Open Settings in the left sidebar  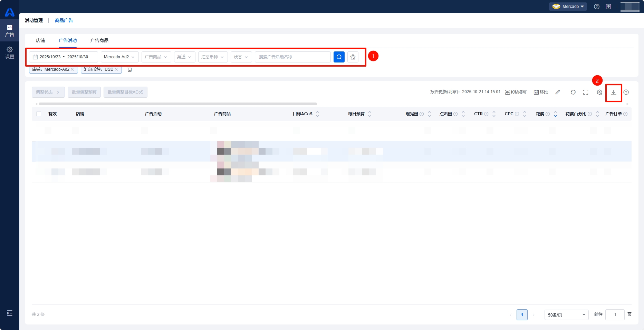click(10, 52)
